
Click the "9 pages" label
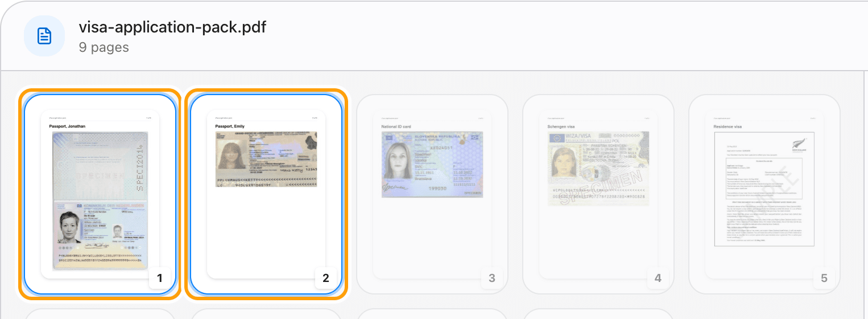coord(104,47)
